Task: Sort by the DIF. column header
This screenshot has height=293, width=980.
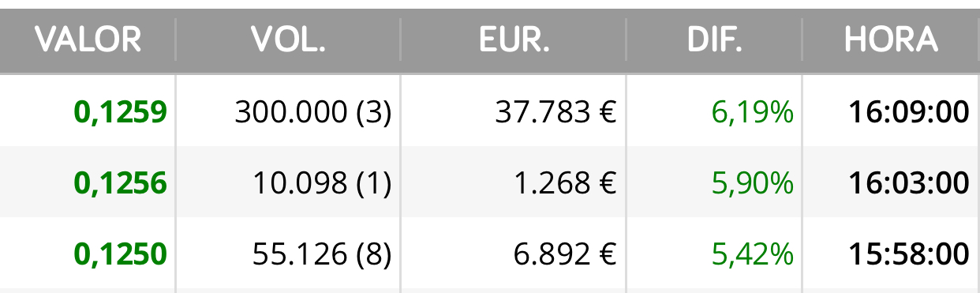Action: click(714, 39)
